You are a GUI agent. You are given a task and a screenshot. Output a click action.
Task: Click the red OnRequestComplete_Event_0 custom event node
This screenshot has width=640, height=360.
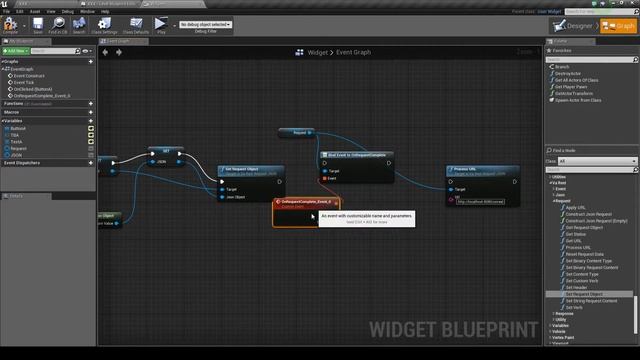pyautogui.click(x=307, y=212)
